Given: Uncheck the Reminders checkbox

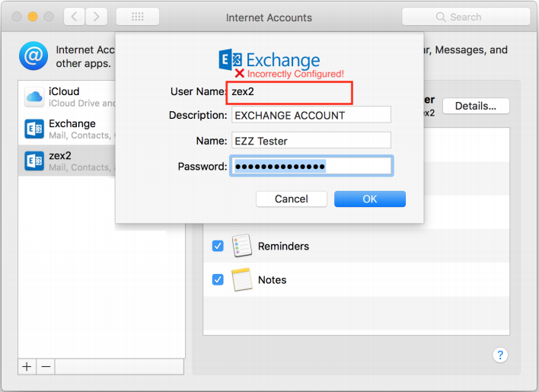Looking at the screenshot, I should point(218,246).
